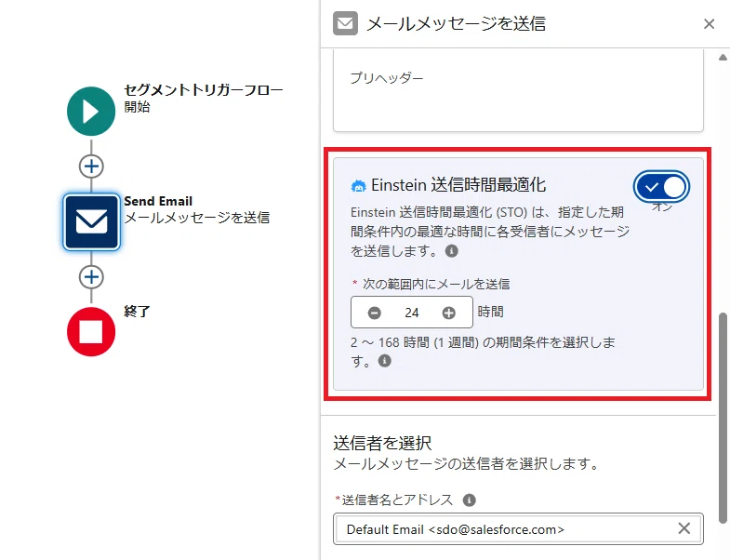Click the envelope icon in panel header
Image resolution: width=730 pixels, height=560 pixels.
pyautogui.click(x=345, y=23)
